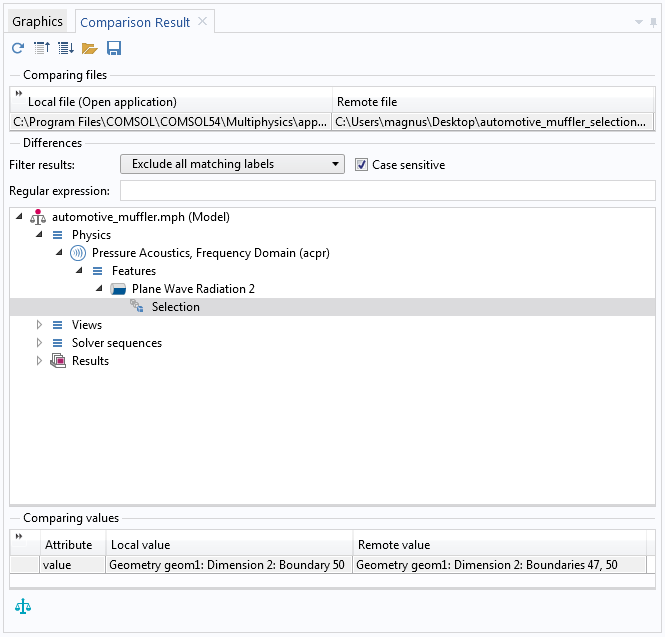This screenshot has width=665, height=637.
Task: Click the Selection node icon
Action: point(137,306)
